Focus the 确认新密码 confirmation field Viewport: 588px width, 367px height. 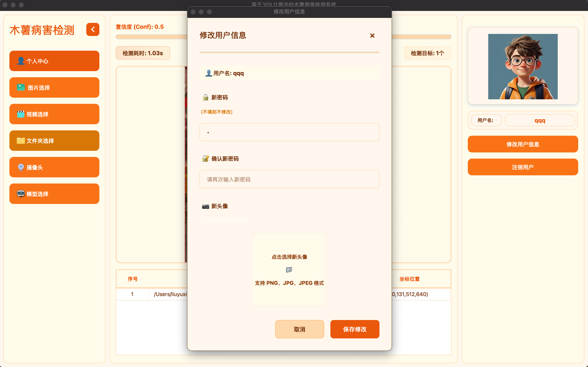[289, 179]
